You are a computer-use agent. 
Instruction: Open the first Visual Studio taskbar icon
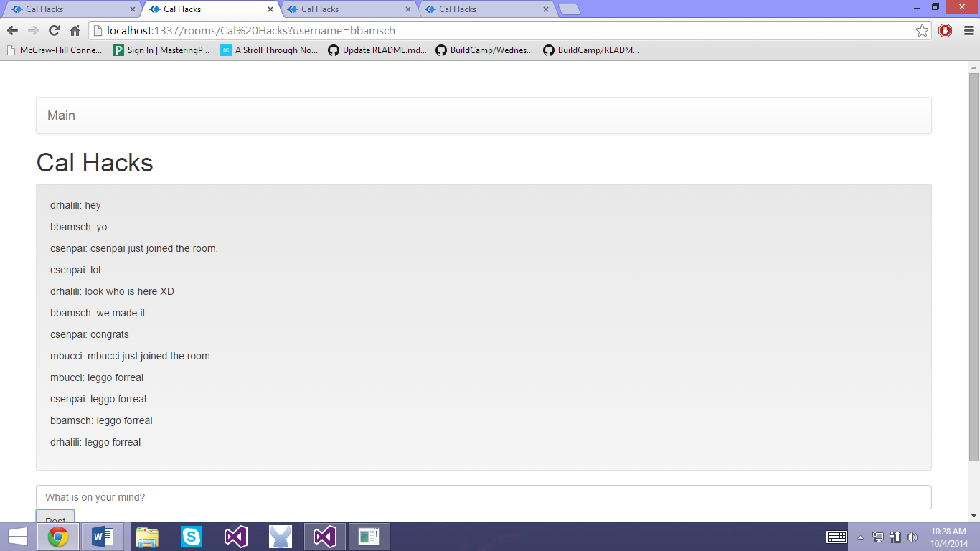(236, 537)
